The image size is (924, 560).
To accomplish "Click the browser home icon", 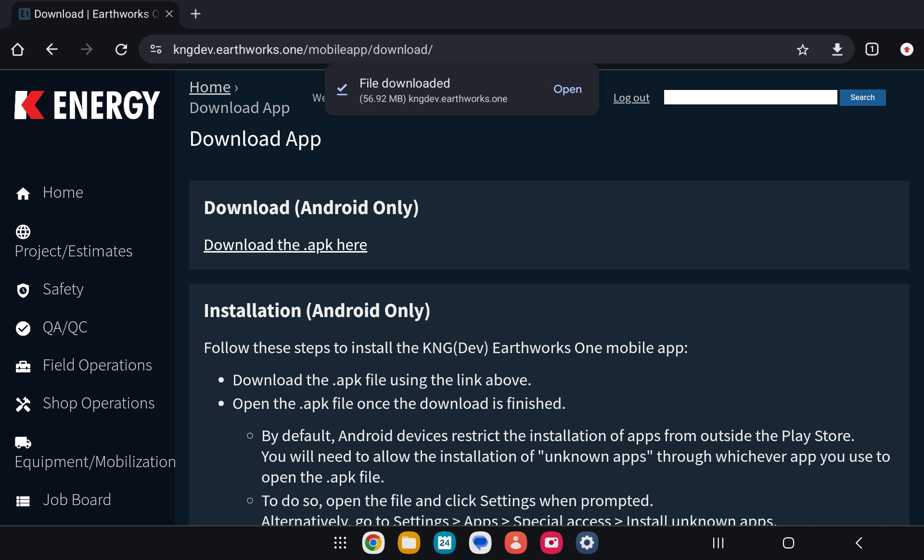I will [18, 50].
